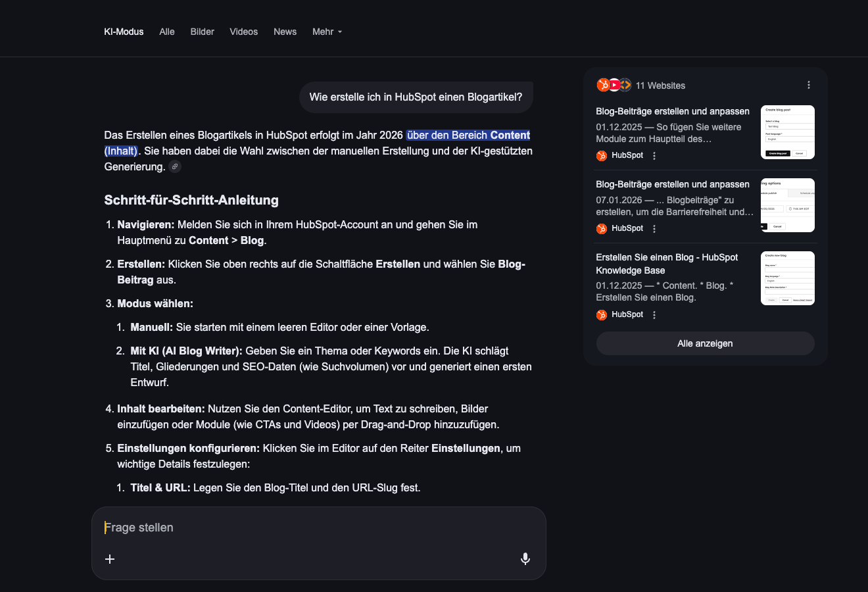Click the plus icon in the question box
This screenshot has width=868, height=592.
[110, 559]
